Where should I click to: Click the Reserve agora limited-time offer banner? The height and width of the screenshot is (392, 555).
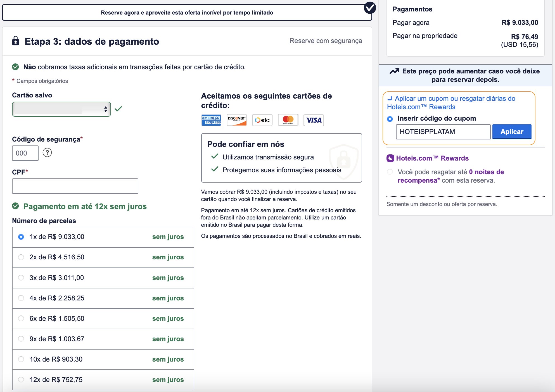187,13
